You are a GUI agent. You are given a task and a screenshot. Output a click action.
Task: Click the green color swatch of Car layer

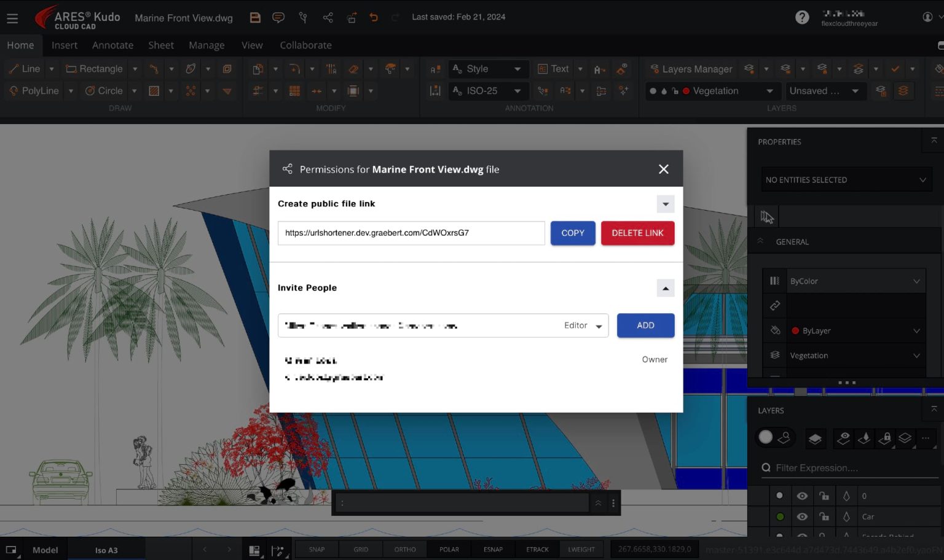pos(780,516)
